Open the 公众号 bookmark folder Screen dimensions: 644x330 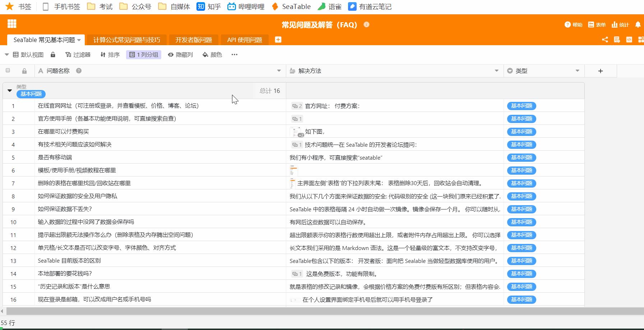[x=135, y=6]
